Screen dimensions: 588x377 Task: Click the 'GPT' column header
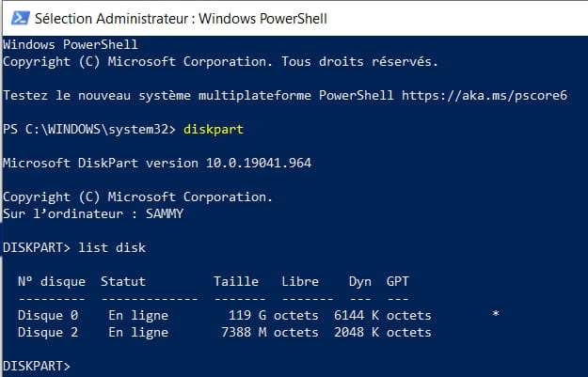coord(398,281)
